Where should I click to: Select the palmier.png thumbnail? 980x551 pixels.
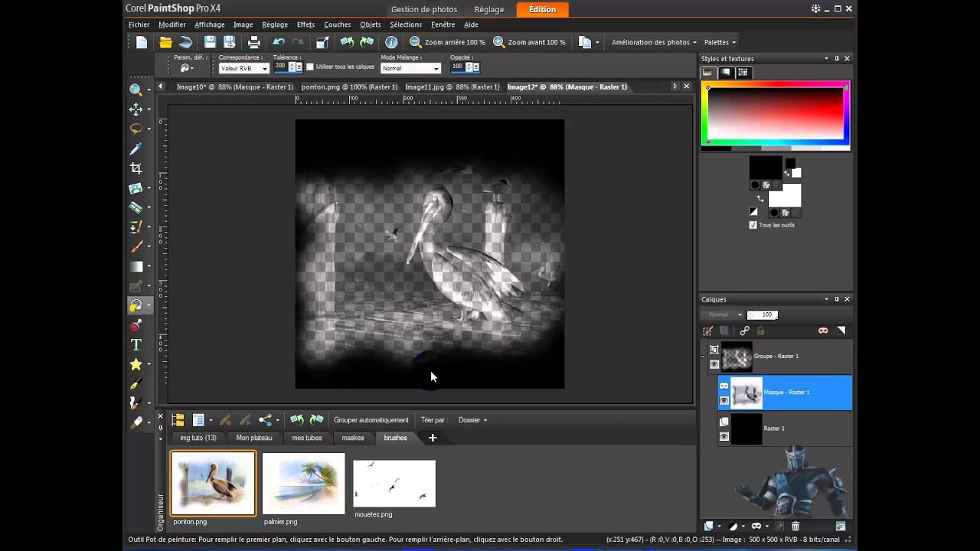pos(304,484)
